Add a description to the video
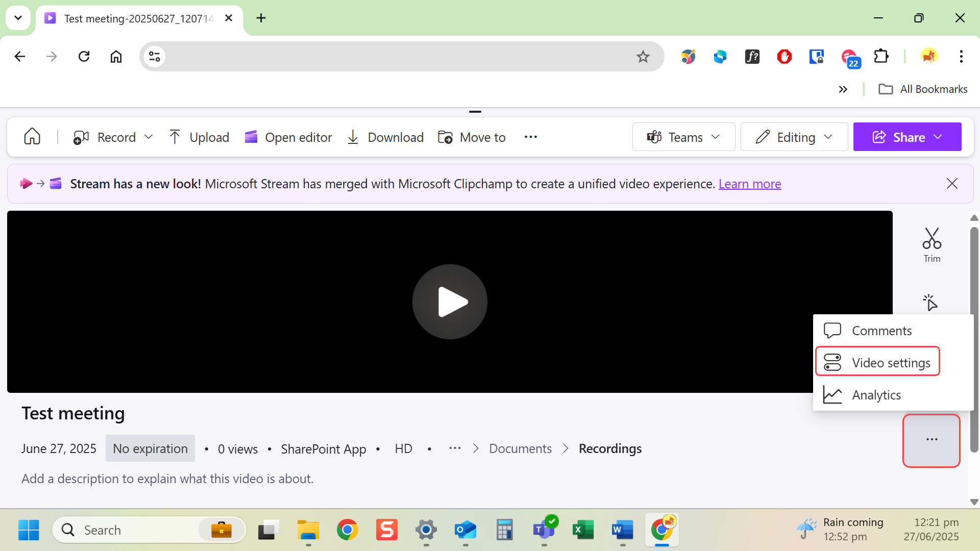Viewport: 980px width, 551px height. tap(167, 479)
